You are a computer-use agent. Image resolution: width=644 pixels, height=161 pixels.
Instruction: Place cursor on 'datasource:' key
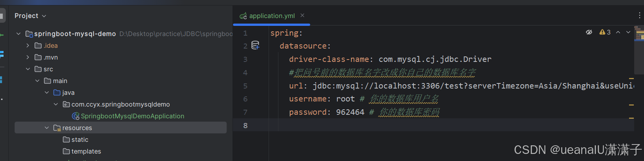click(x=305, y=46)
